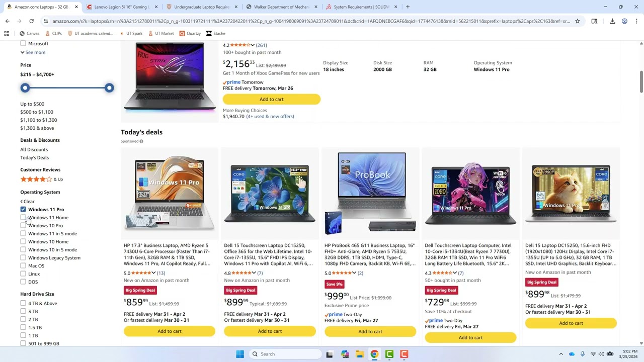Click the Chrome address bar URL

click(311, 21)
